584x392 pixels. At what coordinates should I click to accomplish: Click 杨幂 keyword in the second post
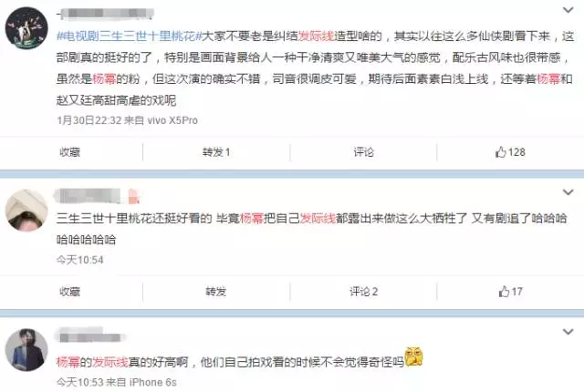(252, 218)
